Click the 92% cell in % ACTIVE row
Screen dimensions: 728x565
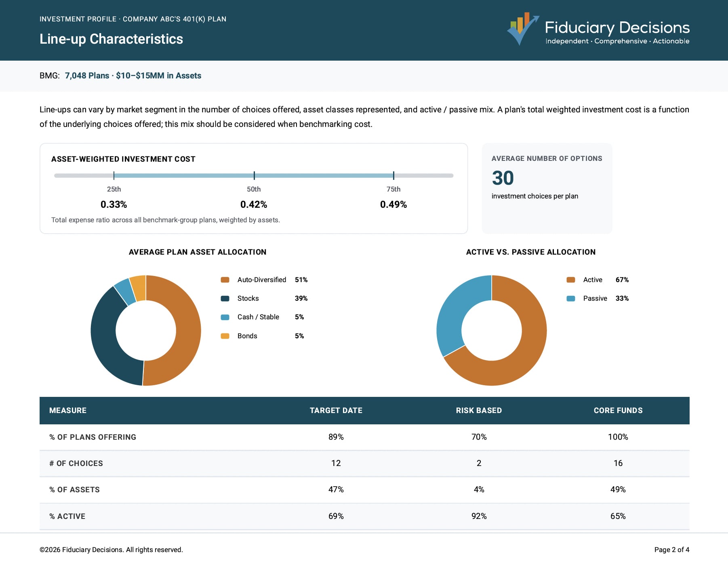point(479,516)
